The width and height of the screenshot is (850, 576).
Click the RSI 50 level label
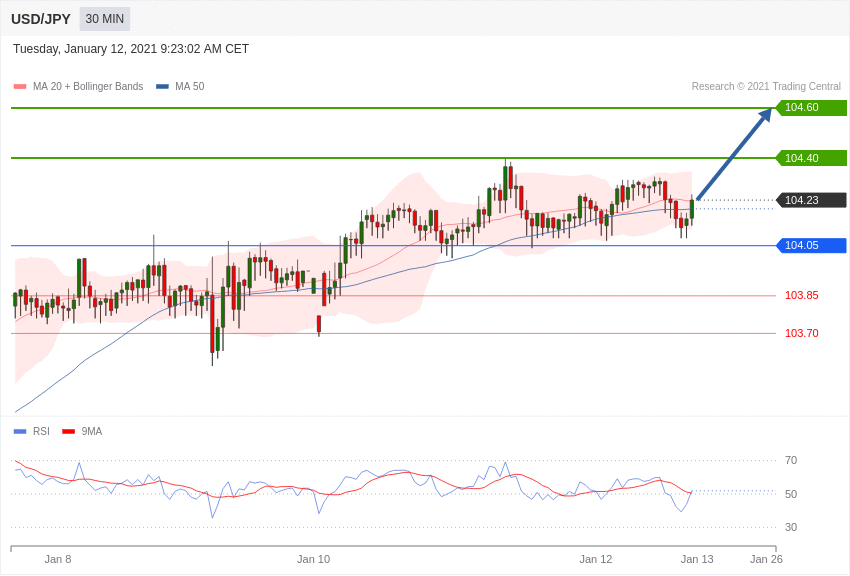tap(791, 494)
